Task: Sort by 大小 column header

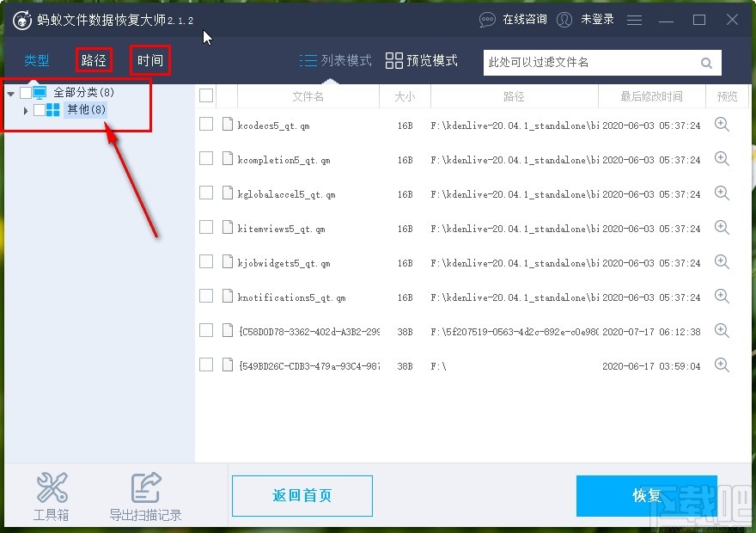Action: click(x=405, y=96)
